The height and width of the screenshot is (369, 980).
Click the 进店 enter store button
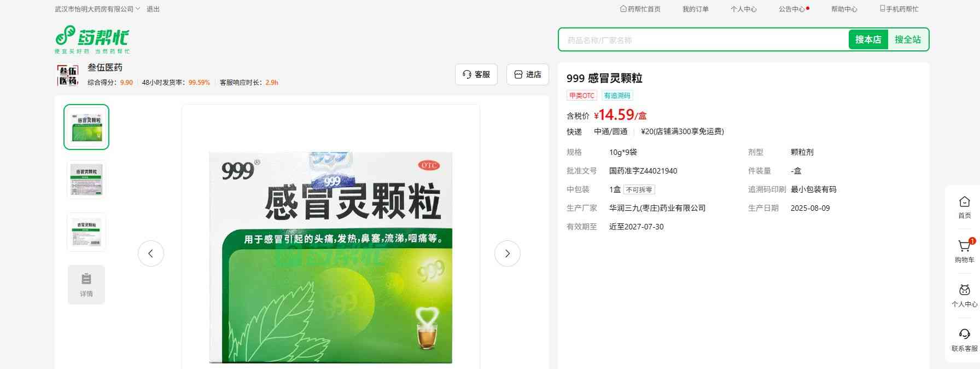pyautogui.click(x=527, y=74)
